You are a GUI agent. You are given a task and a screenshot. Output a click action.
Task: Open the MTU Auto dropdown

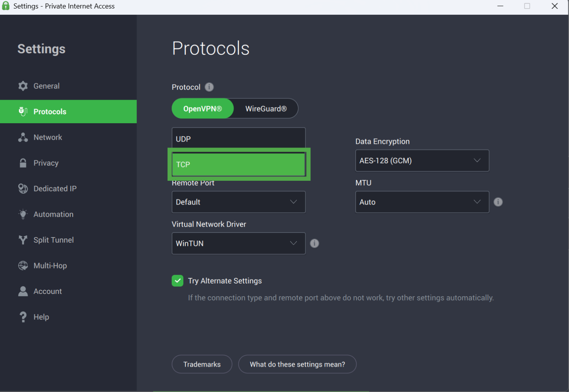(x=422, y=202)
